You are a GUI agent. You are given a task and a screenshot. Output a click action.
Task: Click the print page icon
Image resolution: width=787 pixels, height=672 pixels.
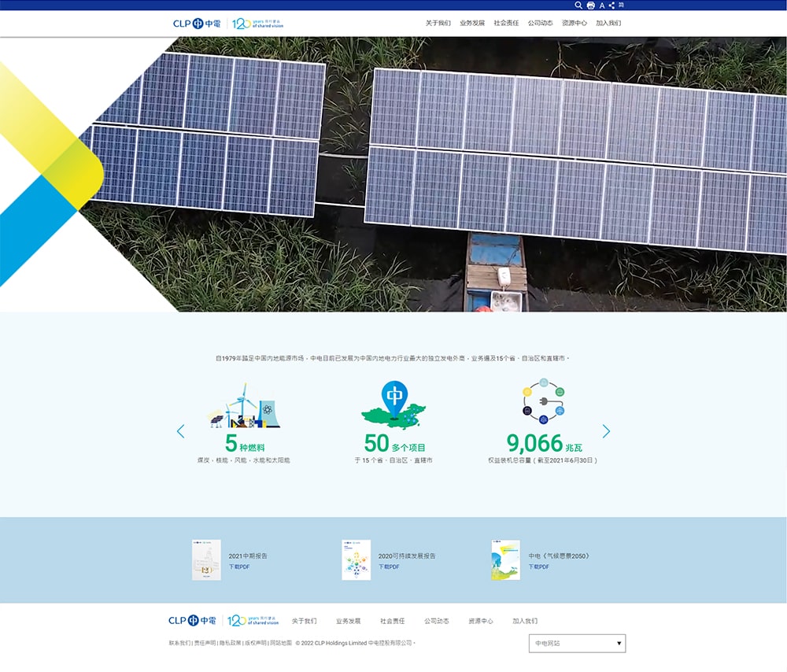(x=590, y=6)
